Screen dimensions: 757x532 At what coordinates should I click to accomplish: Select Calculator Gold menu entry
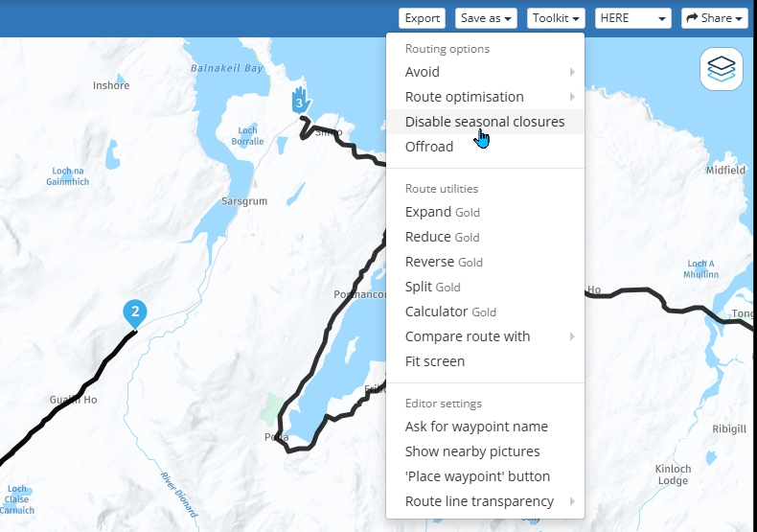coord(450,312)
